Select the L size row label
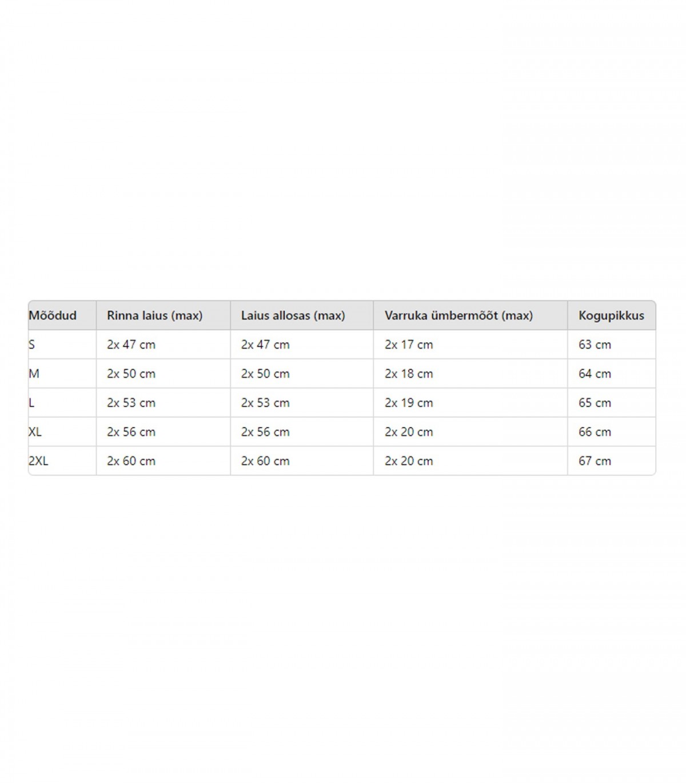Image resolution: width=686 pixels, height=784 pixels. tap(31, 403)
